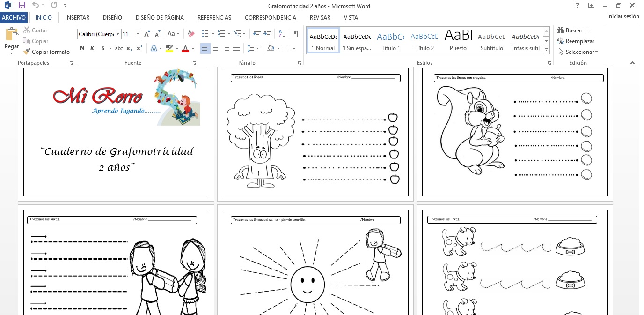The width and height of the screenshot is (644, 315).
Task: Click Iniciar sesión link
Action: [623, 16]
